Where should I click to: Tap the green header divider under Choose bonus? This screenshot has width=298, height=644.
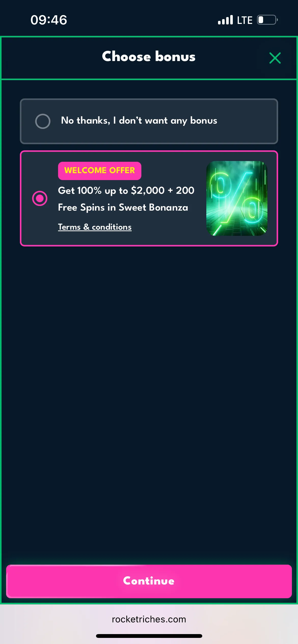click(149, 79)
